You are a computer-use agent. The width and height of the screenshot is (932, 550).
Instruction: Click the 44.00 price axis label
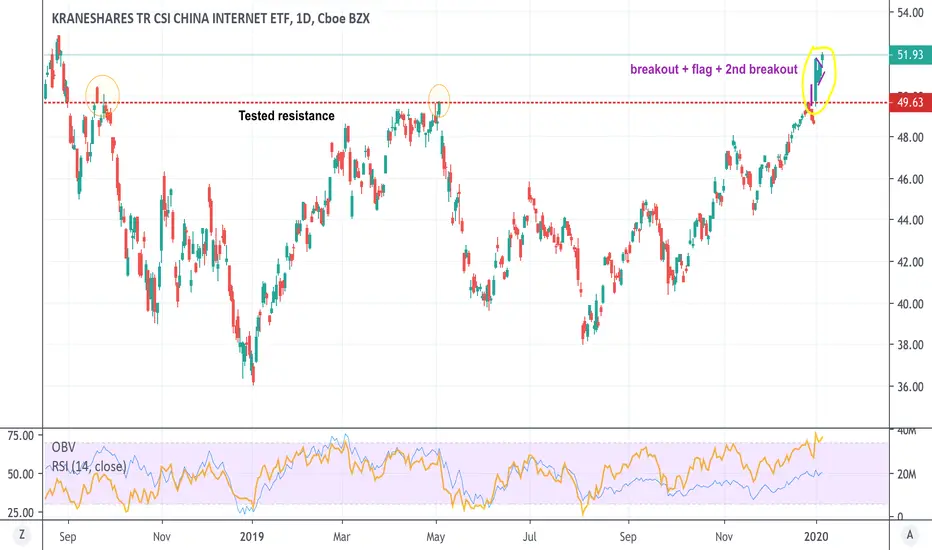coord(910,220)
